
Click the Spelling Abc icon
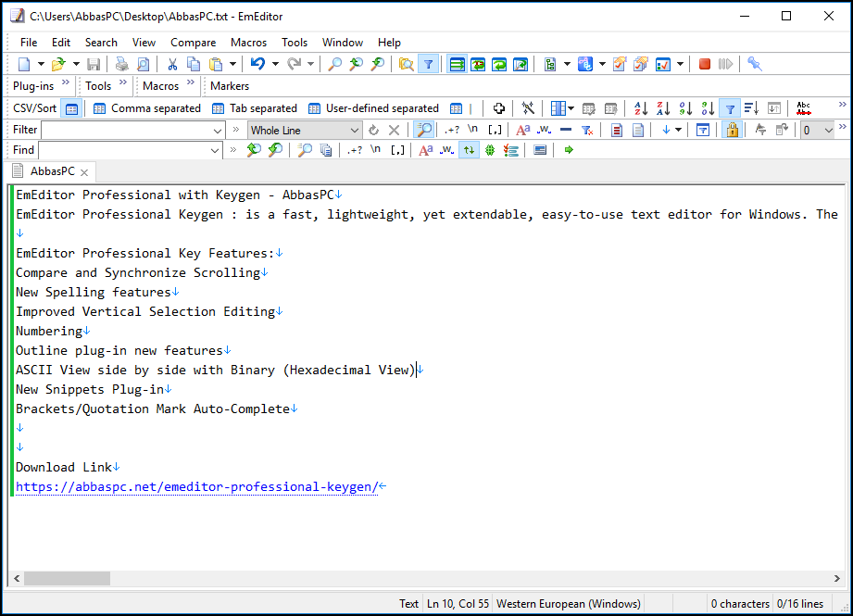(804, 108)
